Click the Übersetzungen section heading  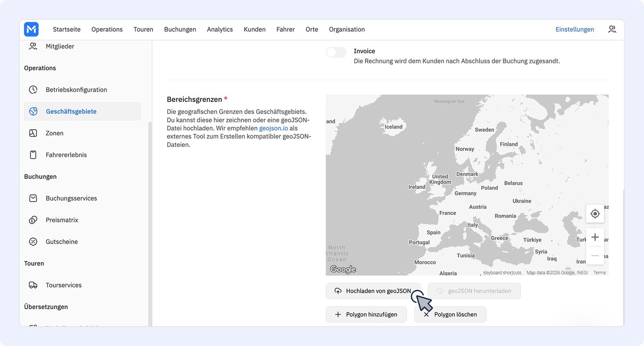click(46, 307)
